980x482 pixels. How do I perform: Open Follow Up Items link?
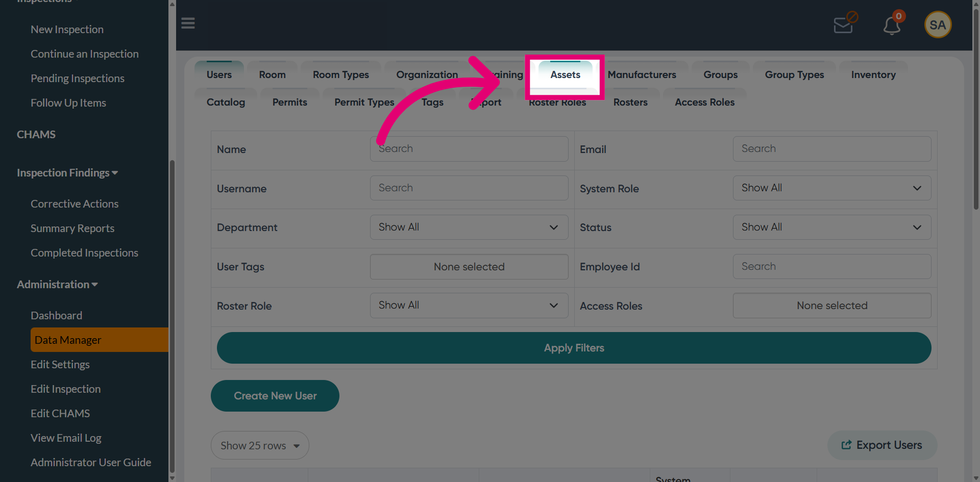[68, 103]
